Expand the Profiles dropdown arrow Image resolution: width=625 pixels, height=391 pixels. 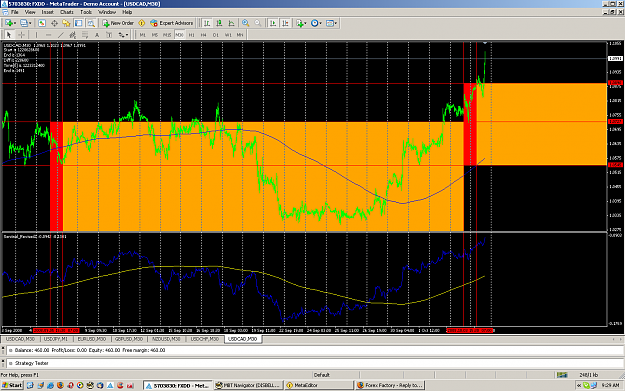pyautogui.click(x=30, y=23)
